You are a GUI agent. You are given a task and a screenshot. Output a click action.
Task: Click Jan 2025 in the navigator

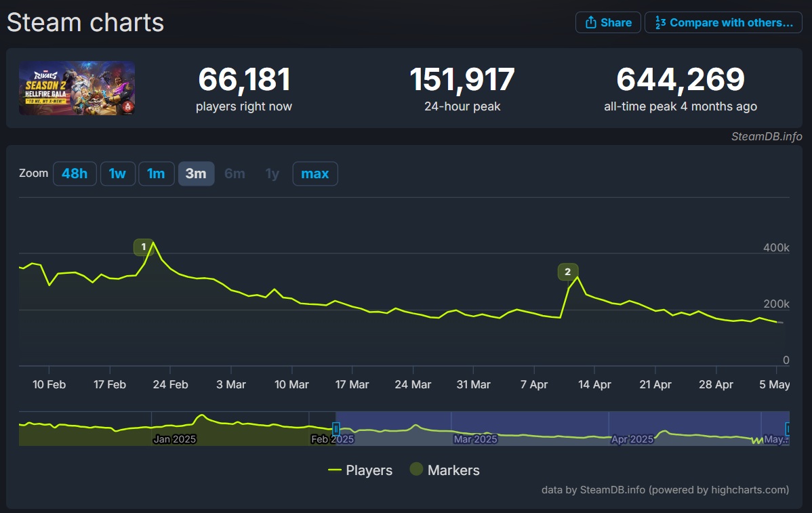coord(174,439)
